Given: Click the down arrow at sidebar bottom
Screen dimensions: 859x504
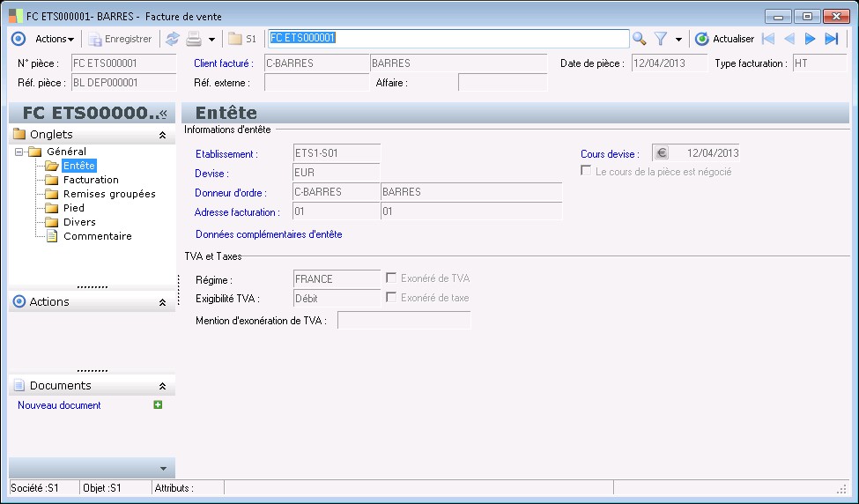Looking at the screenshot, I should pos(163,469).
